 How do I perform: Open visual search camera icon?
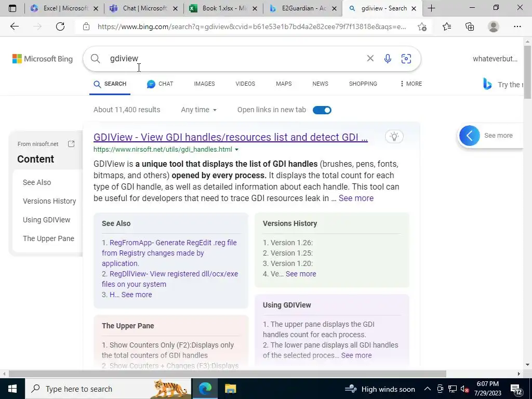point(406,58)
